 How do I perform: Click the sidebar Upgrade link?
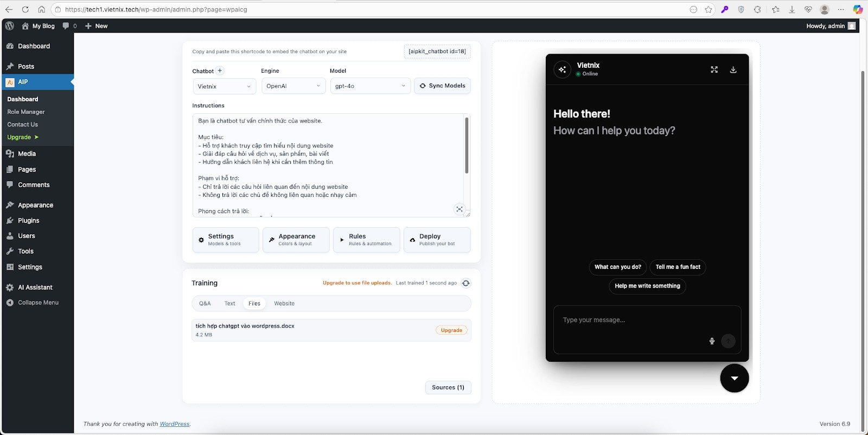[23, 137]
